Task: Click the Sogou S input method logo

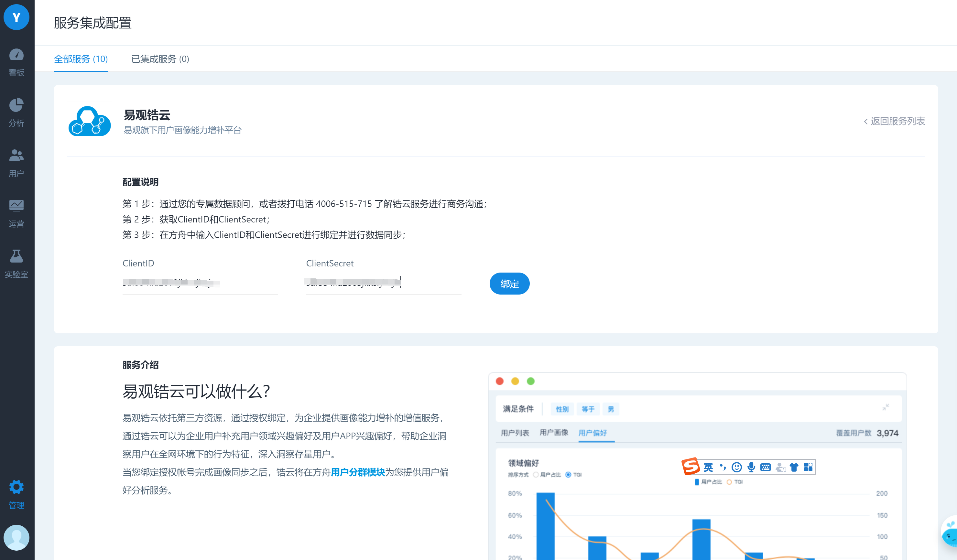Action: [x=691, y=466]
